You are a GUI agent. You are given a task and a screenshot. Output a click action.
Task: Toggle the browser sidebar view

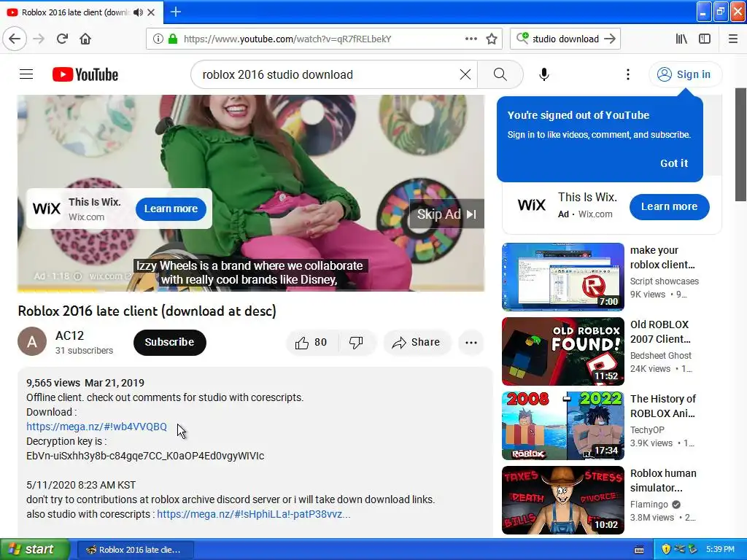click(705, 39)
